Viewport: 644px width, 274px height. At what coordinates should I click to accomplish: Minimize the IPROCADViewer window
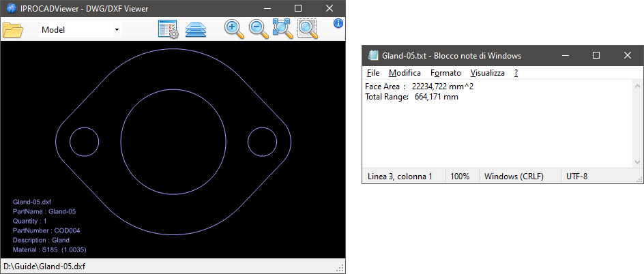click(268, 8)
